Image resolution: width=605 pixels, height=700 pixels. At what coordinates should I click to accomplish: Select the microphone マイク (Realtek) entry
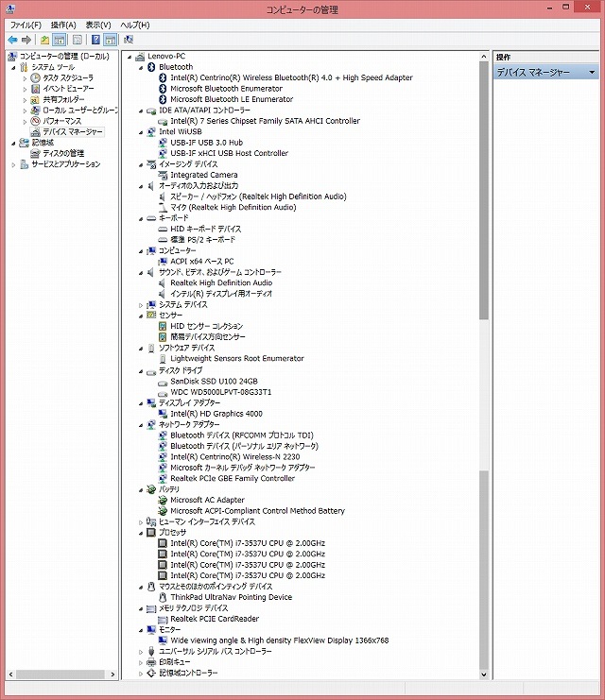(x=233, y=207)
